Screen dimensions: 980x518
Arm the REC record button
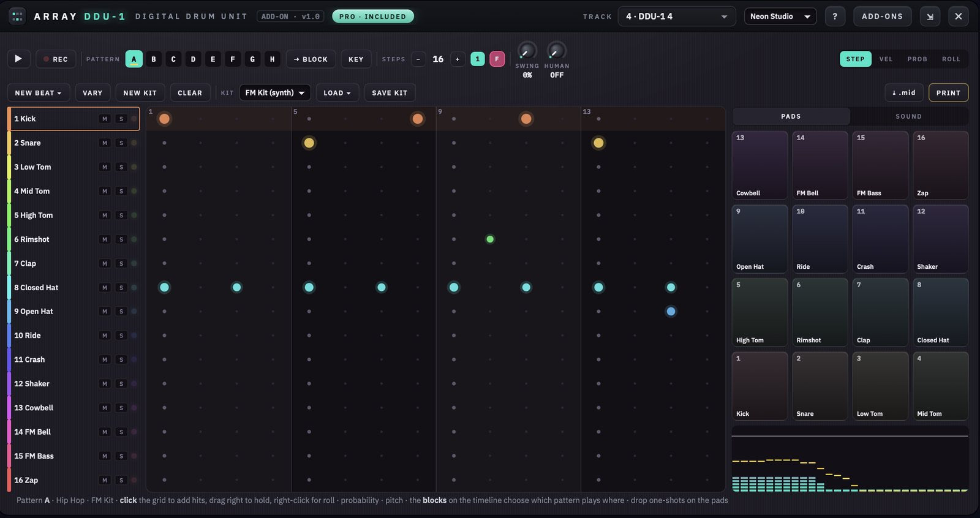pos(56,59)
